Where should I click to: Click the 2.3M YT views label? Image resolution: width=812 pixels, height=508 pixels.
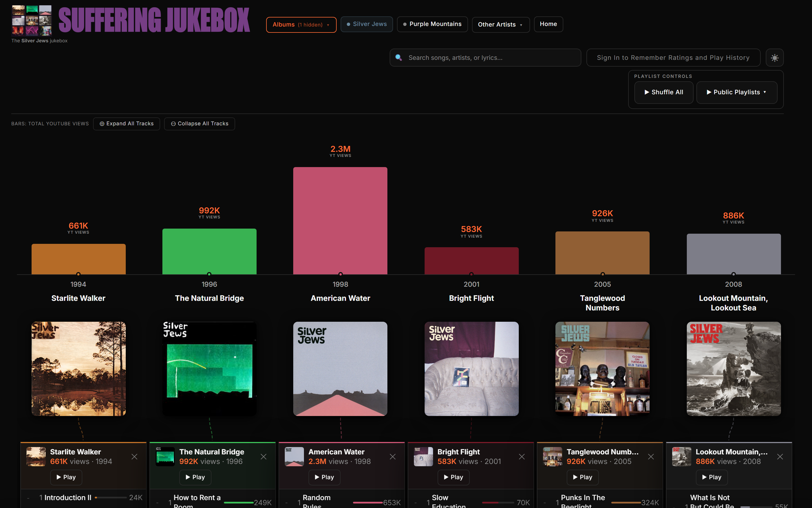coord(340,151)
